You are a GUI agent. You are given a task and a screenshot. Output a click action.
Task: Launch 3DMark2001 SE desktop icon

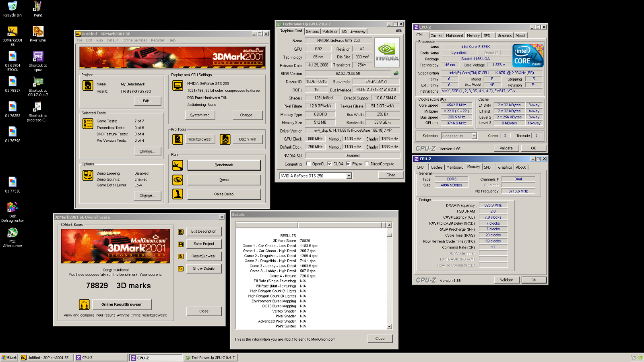(x=12, y=36)
